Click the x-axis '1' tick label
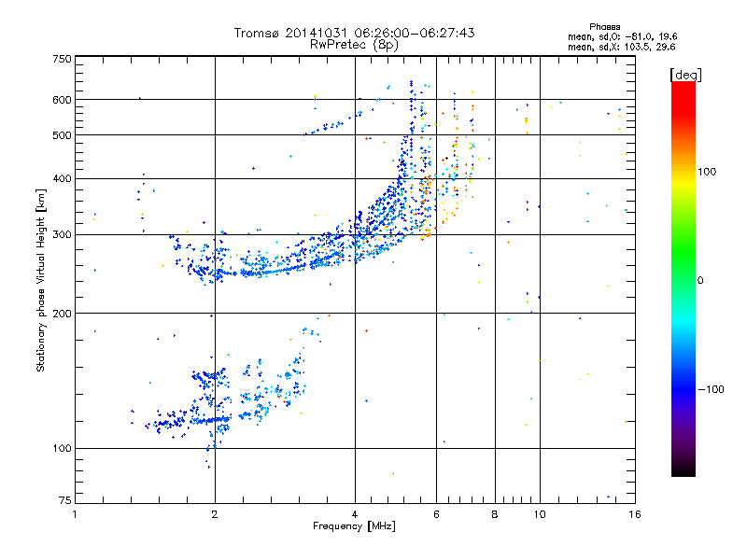 [75, 514]
